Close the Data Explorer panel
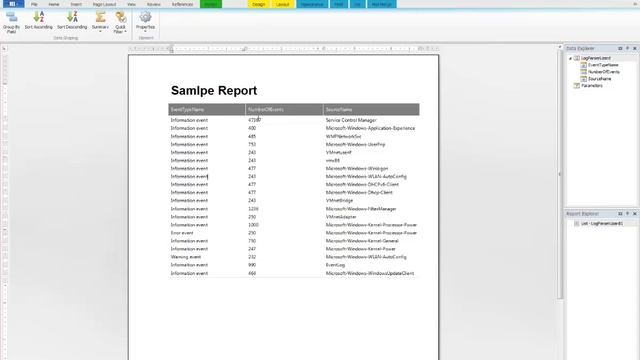The width and height of the screenshot is (640, 360). pyautogui.click(x=635, y=48)
